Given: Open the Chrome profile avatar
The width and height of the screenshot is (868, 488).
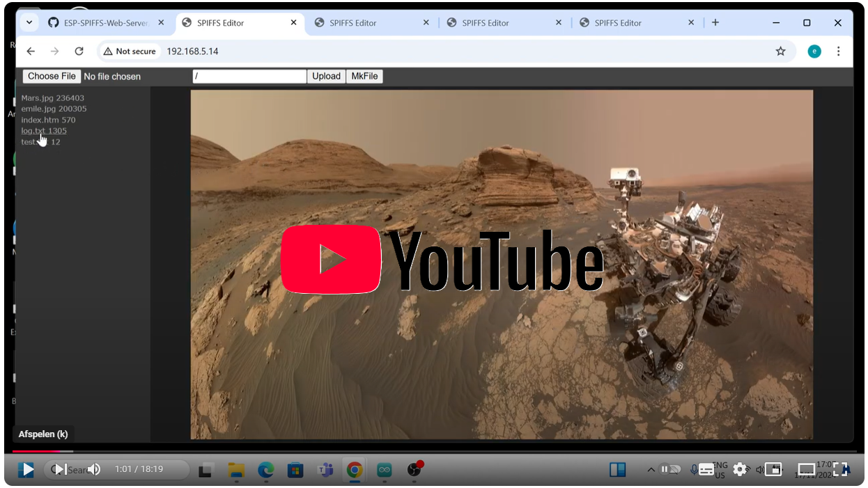Looking at the screenshot, I should [x=814, y=51].
